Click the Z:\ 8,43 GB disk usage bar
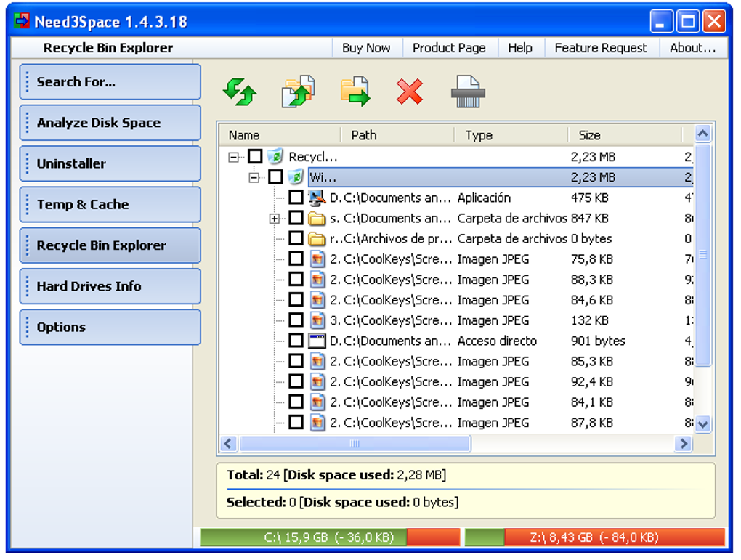 (595, 537)
